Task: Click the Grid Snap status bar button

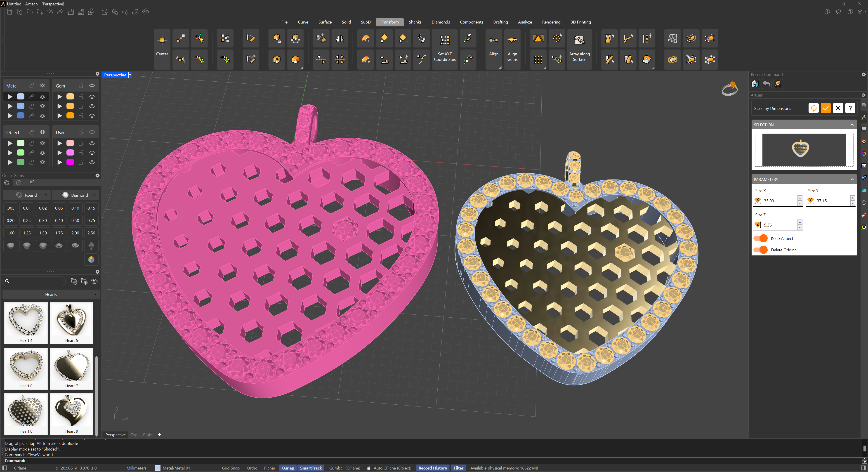Action: (231, 468)
